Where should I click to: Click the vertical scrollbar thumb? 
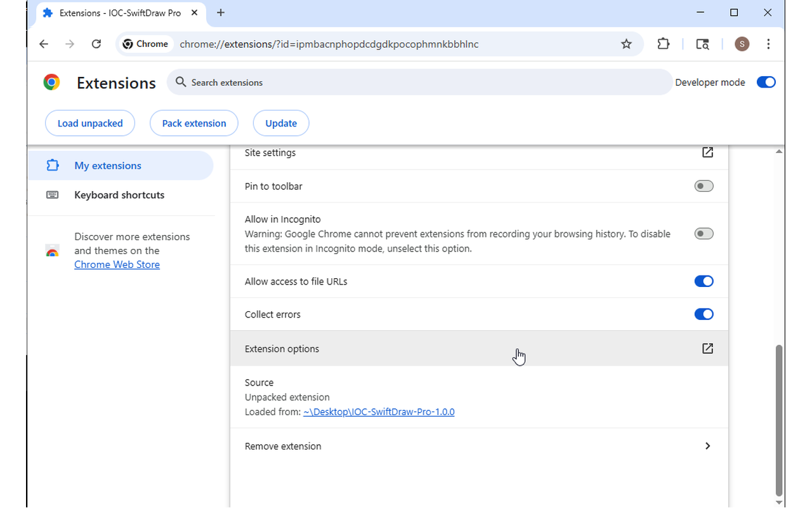[x=779, y=420]
